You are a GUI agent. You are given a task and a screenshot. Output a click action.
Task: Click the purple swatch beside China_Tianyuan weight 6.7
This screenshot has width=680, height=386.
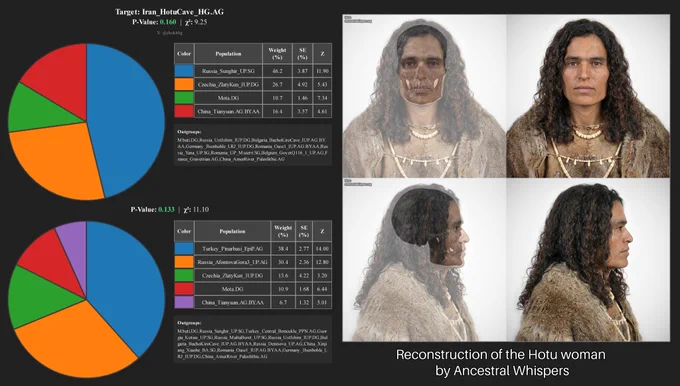point(184,302)
